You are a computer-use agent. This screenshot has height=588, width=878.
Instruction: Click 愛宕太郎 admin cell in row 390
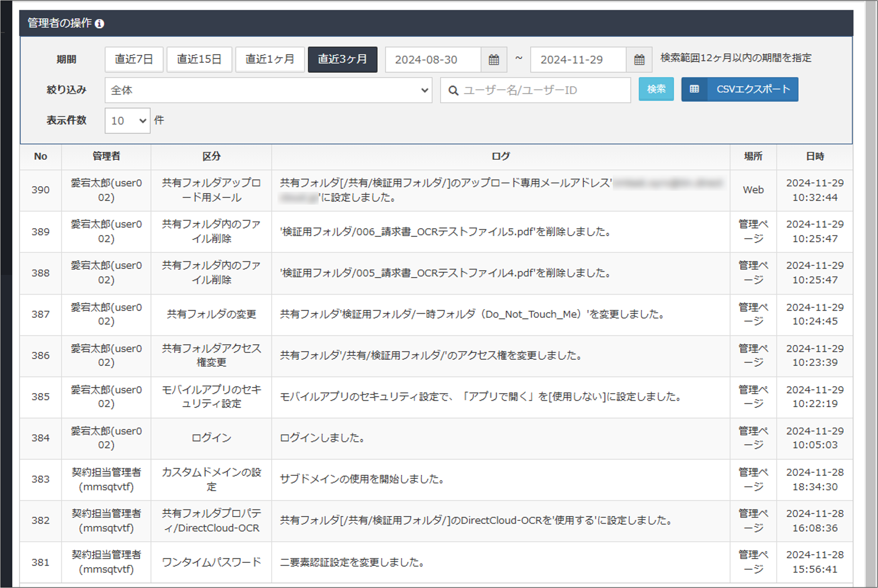pos(106,190)
